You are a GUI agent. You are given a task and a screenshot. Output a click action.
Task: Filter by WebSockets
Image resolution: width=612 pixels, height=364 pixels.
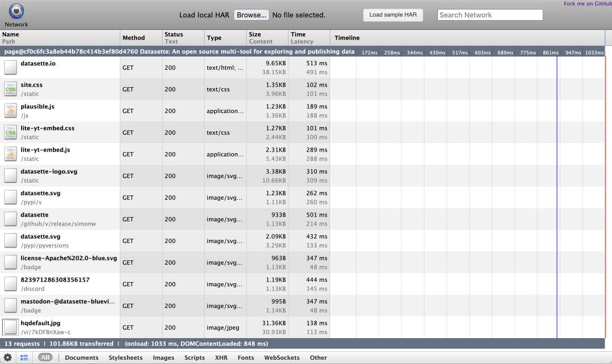coord(282,357)
